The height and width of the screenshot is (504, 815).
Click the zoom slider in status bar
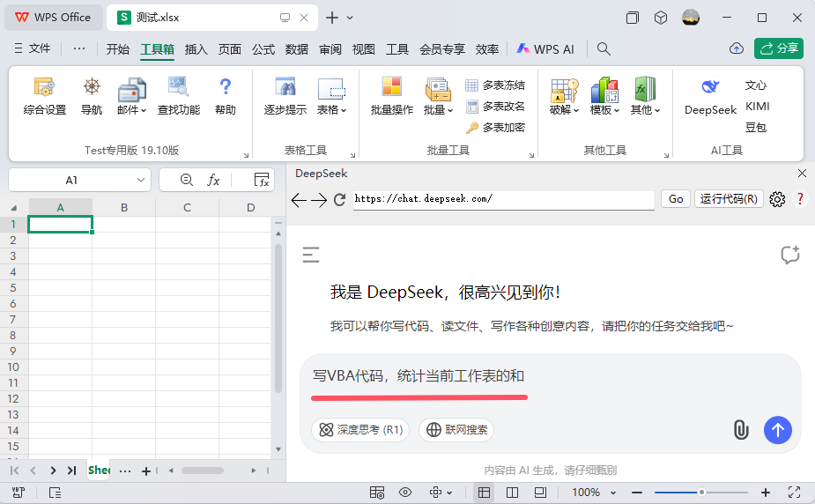[x=701, y=493]
